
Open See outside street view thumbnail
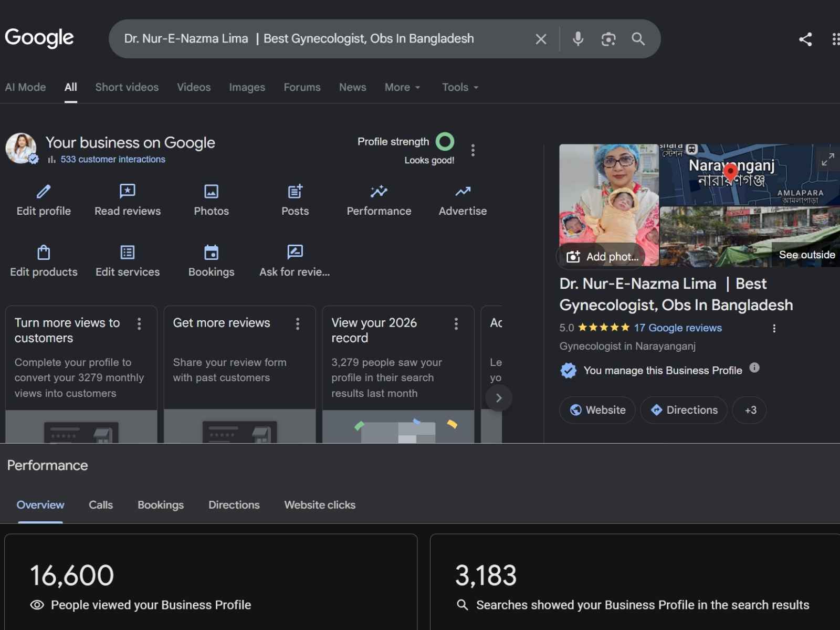click(x=750, y=237)
